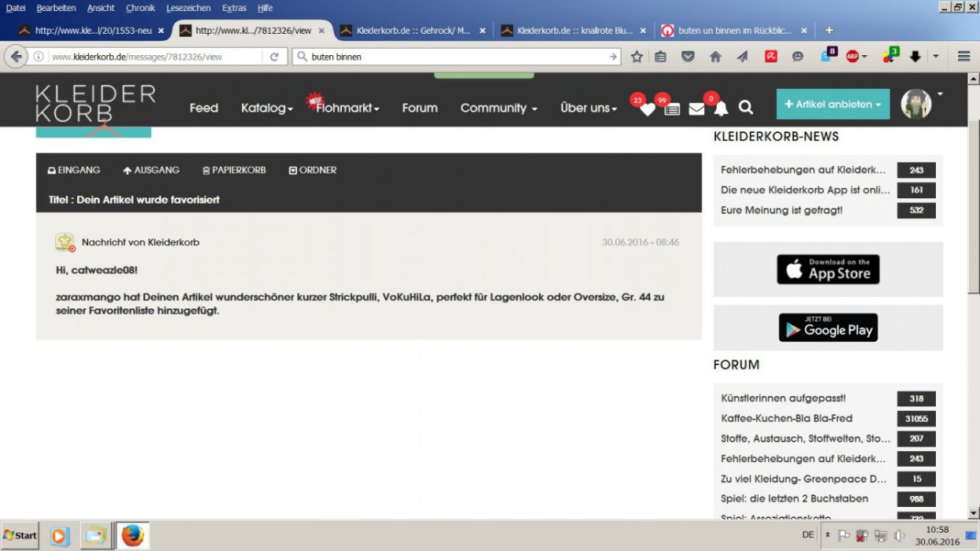Open the Firefox hamburger menu
The height and width of the screenshot is (551, 980).
tap(963, 57)
